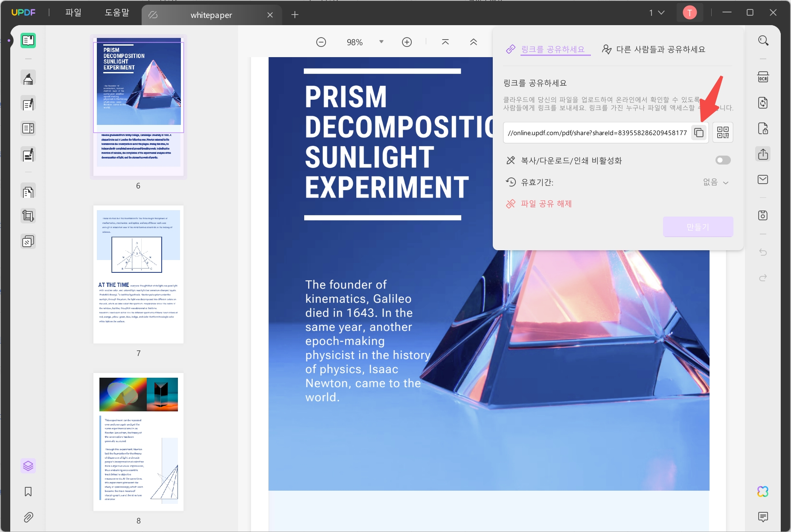Expand the zoom percentage dropdown
Image resolution: width=791 pixels, height=532 pixels.
[381, 42]
